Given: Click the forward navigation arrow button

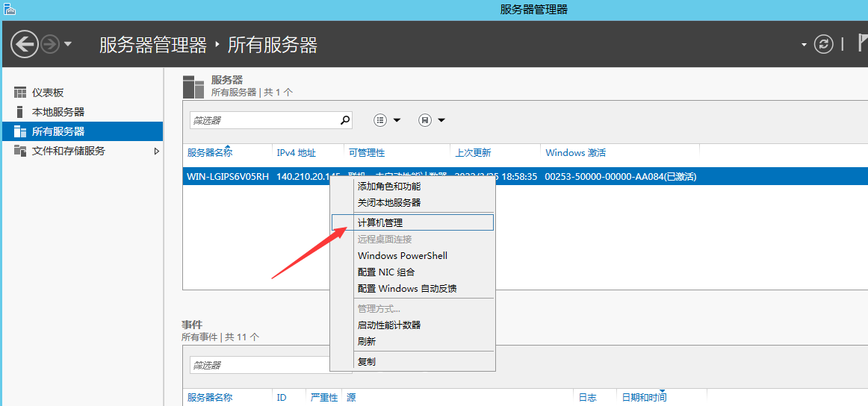Looking at the screenshot, I should 50,44.
